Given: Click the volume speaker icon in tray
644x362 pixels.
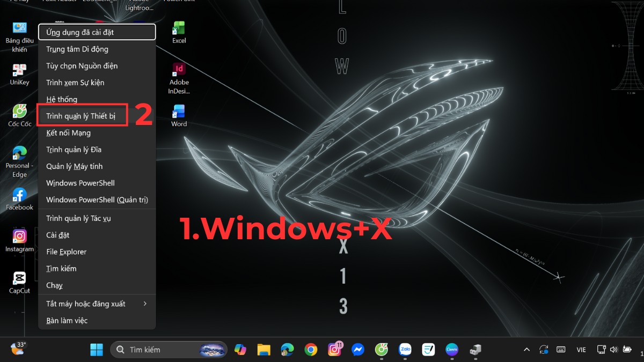Looking at the screenshot, I should pos(614,350).
